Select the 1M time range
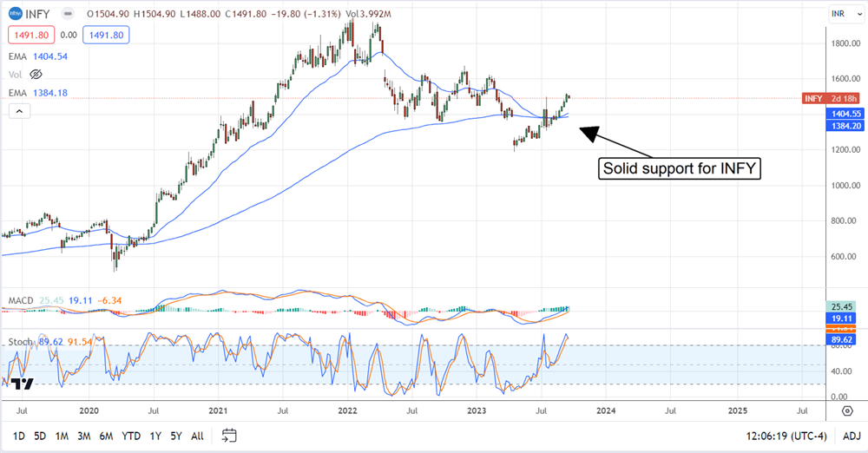The height and width of the screenshot is (453, 868). [62, 437]
